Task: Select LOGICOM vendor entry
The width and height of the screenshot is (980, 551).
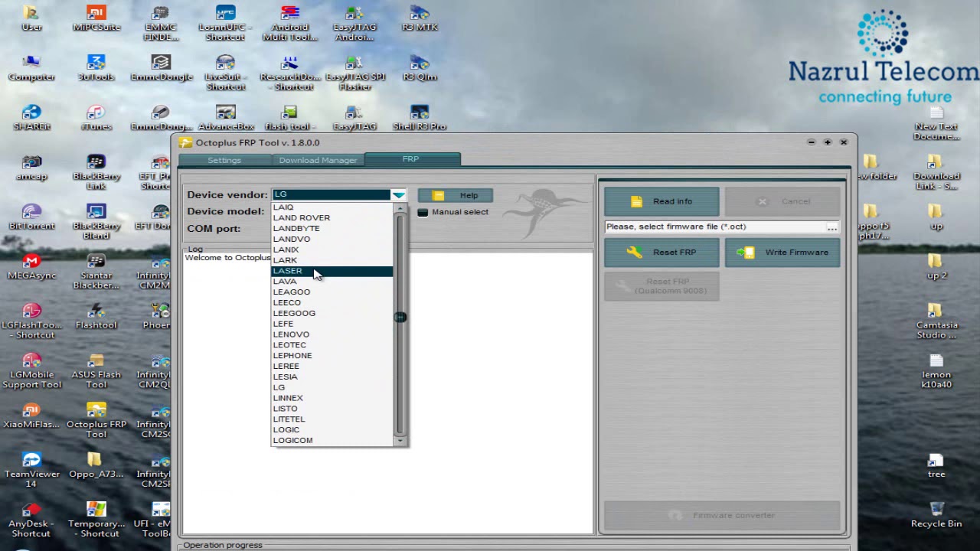Action: pos(332,441)
